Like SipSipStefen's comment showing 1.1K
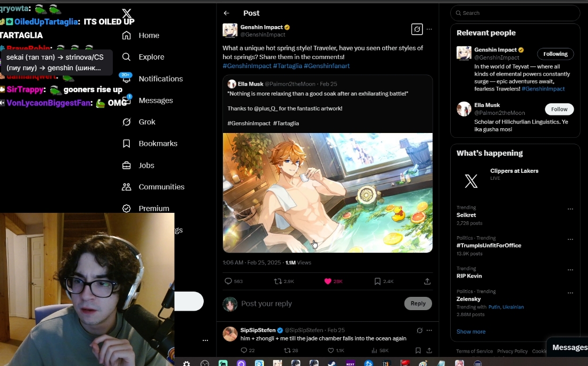 click(331, 350)
